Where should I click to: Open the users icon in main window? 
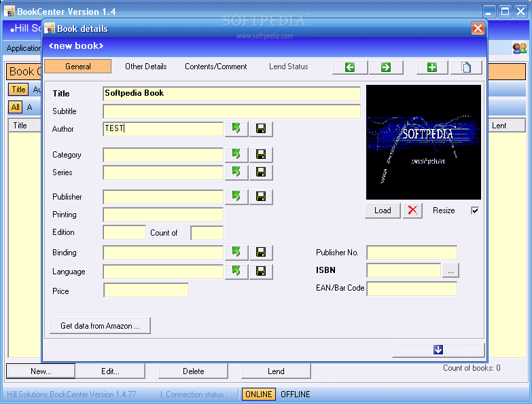(x=519, y=48)
